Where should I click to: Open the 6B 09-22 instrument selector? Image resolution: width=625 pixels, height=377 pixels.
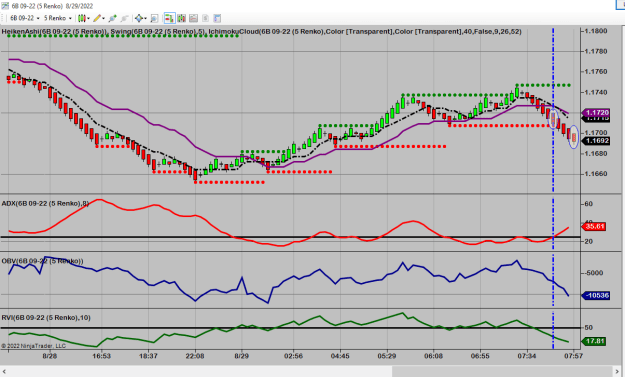pyautogui.click(x=24, y=18)
